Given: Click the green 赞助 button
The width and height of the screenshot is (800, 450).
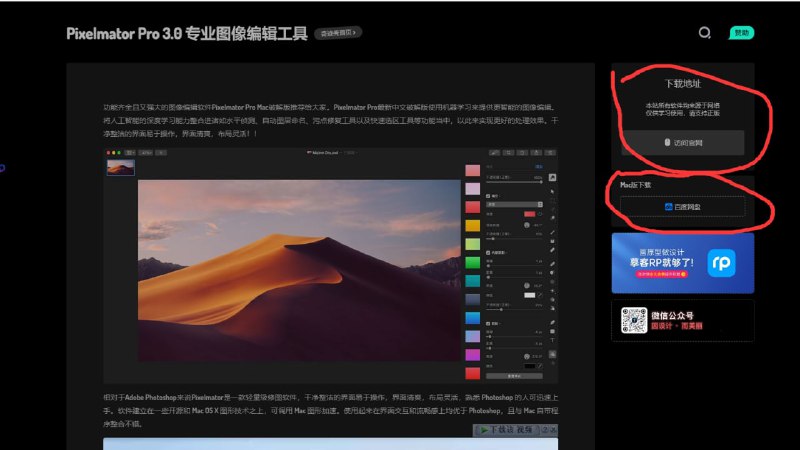Looking at the screenshot, I should [x=741, y=33].
